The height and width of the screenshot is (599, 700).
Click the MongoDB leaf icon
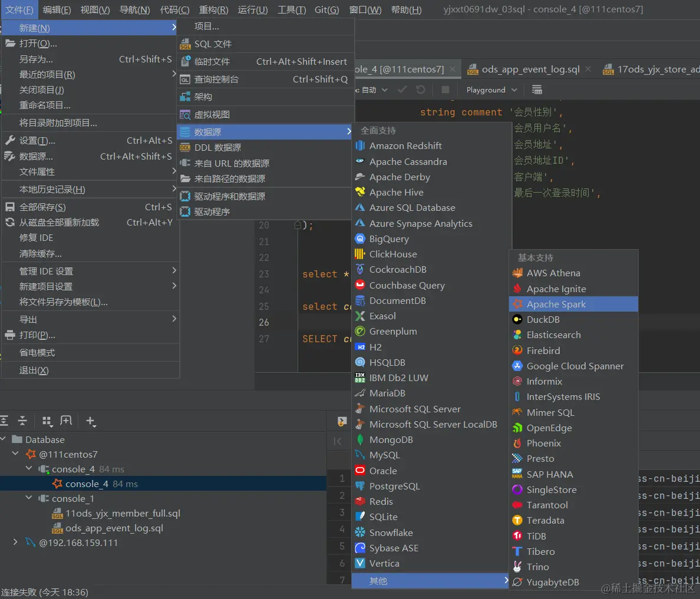pos(360,439)
